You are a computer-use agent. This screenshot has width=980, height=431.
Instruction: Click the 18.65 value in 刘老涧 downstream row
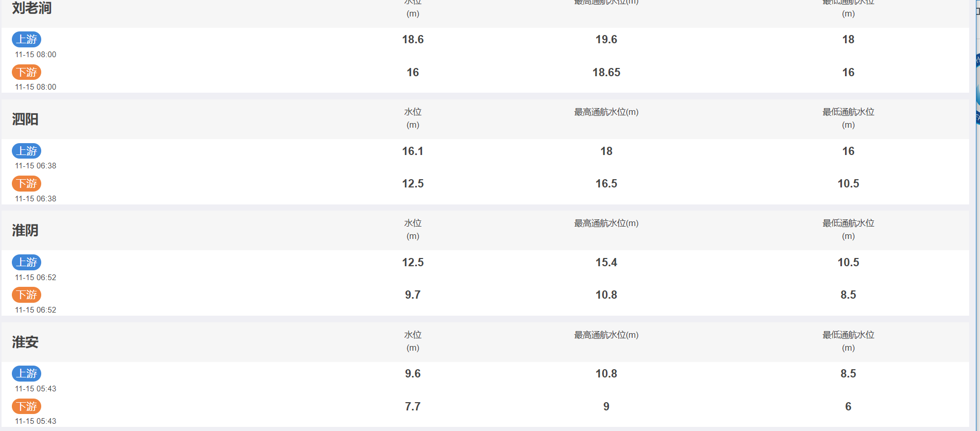pyautogui.click(x=606, y=72)
